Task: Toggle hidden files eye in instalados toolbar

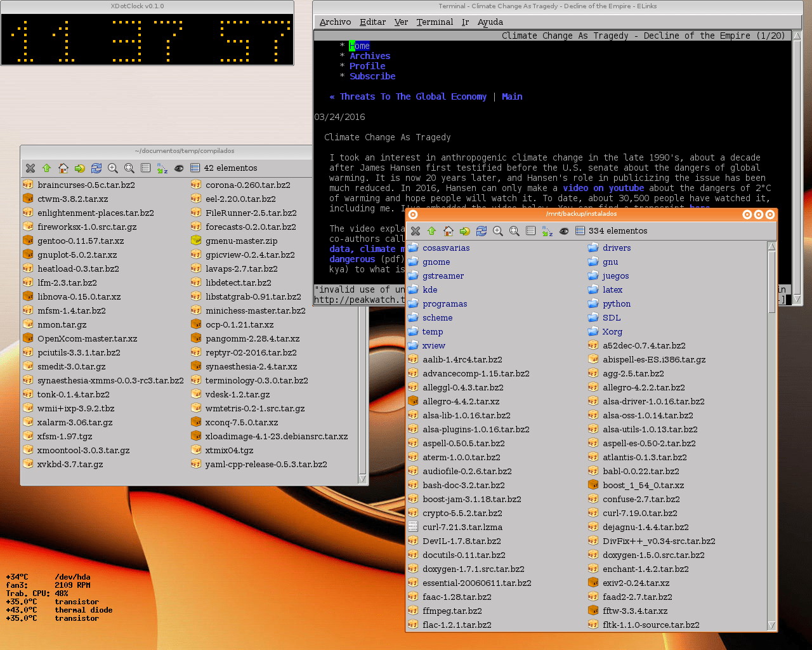Action: pyautogui.click(x=563, y=231)
